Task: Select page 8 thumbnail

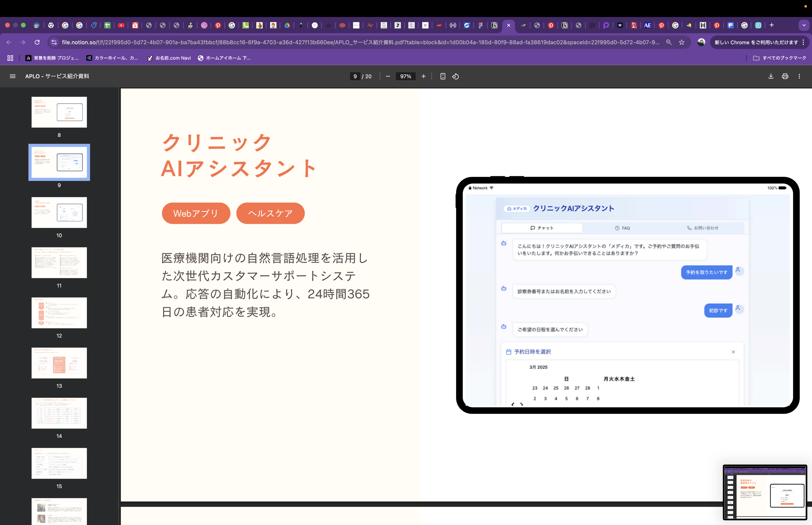Action: [x=59, y=112]
